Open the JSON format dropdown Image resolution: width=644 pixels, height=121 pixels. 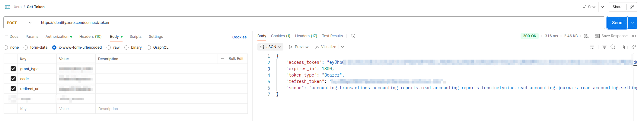270,47
